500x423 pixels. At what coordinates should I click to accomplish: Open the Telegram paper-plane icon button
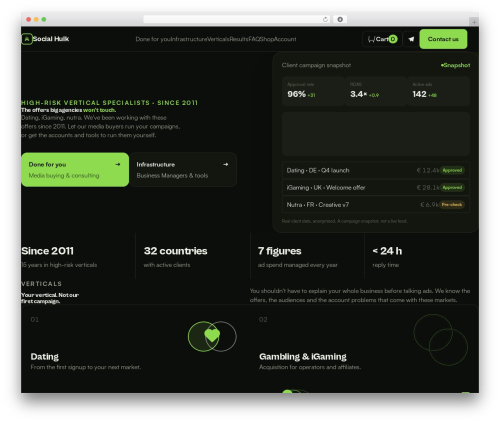(411, 39)
